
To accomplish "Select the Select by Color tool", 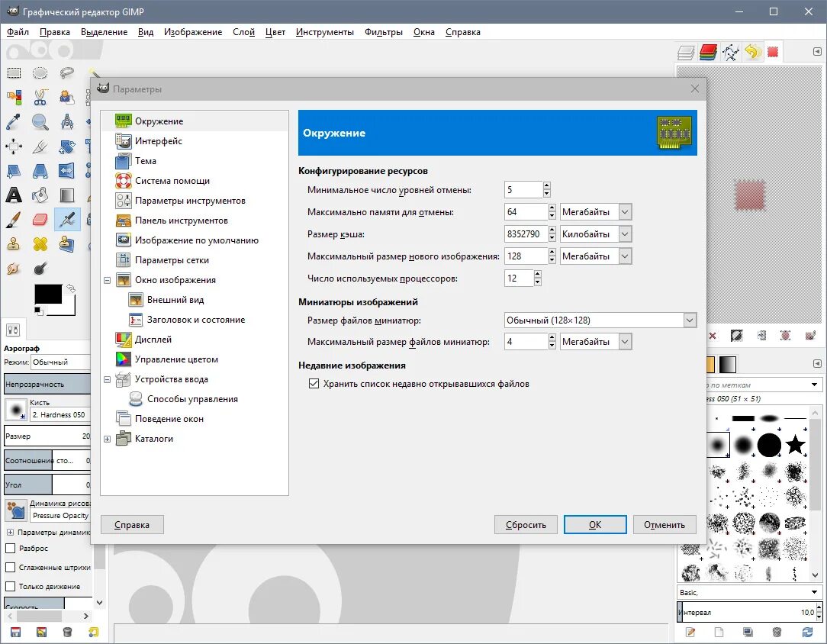I will point(14,97).
